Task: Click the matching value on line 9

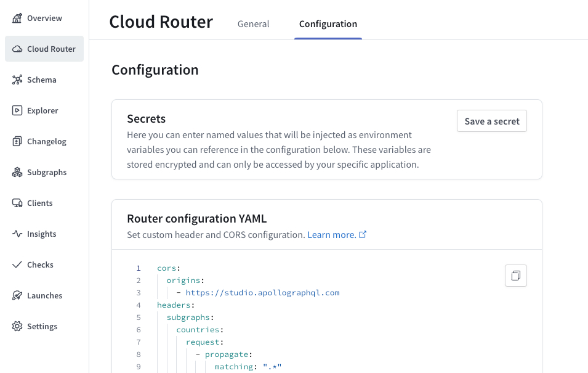Action: 272,367
